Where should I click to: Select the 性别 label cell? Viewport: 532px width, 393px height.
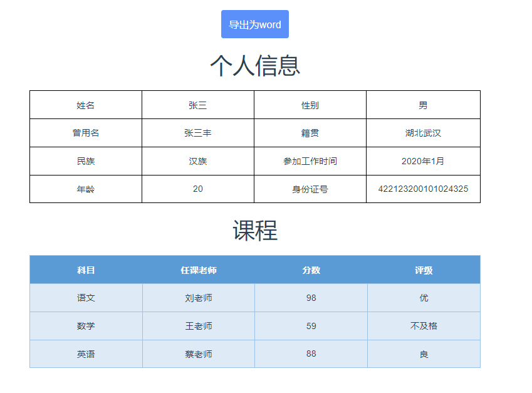click(310, 105)
